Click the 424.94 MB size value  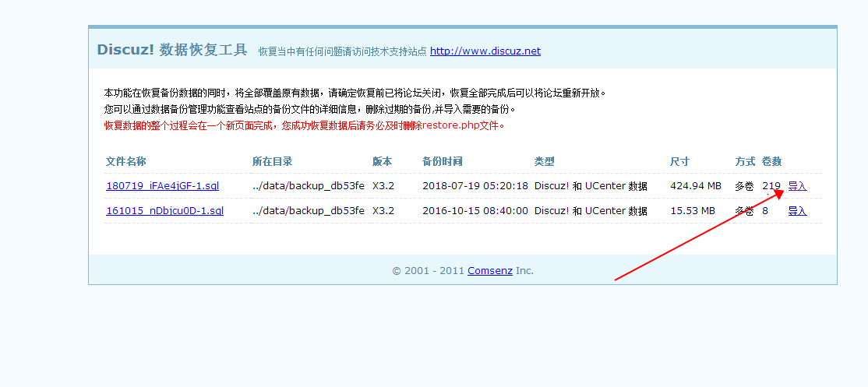(695, 186)
